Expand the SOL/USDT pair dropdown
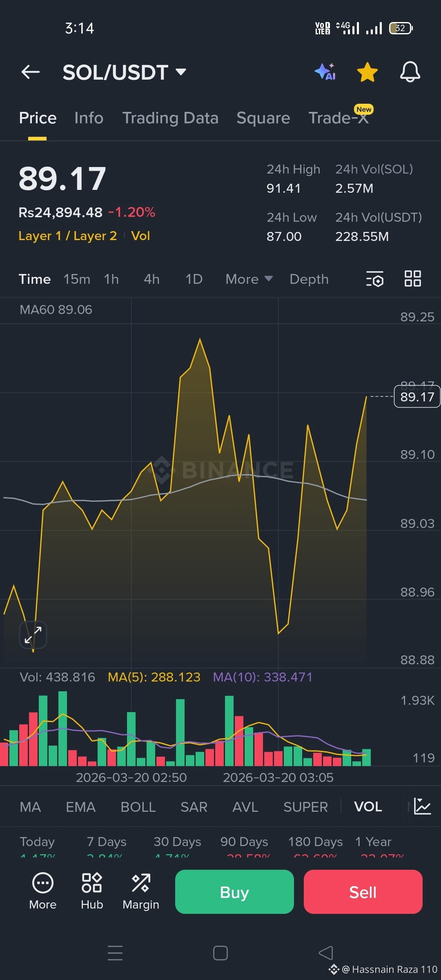This screenshot has width=441, height=980. point(181,72)
